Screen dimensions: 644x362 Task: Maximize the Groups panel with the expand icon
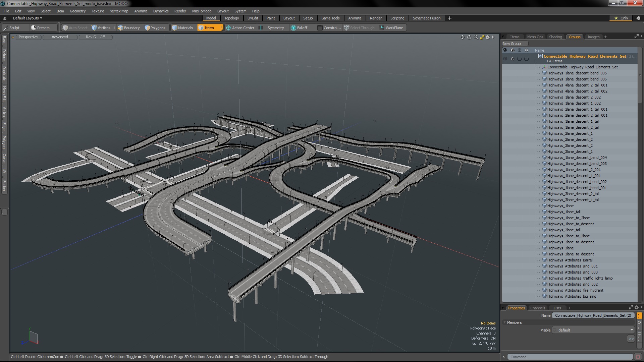pyautogui.click(x=636, y=37)
